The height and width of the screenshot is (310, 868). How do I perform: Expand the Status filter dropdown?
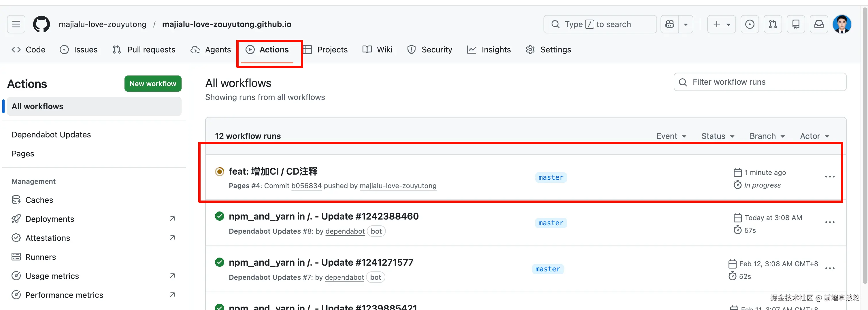coord(718,136)
